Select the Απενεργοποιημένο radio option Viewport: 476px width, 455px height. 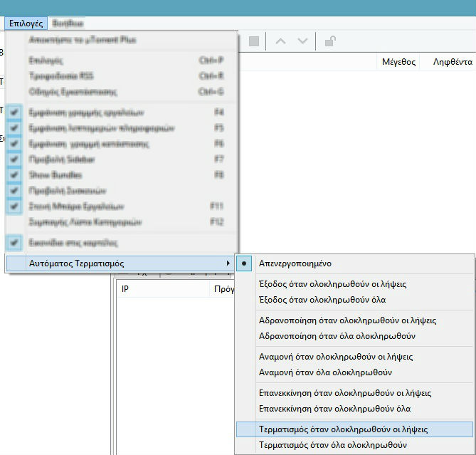(355, 263)
